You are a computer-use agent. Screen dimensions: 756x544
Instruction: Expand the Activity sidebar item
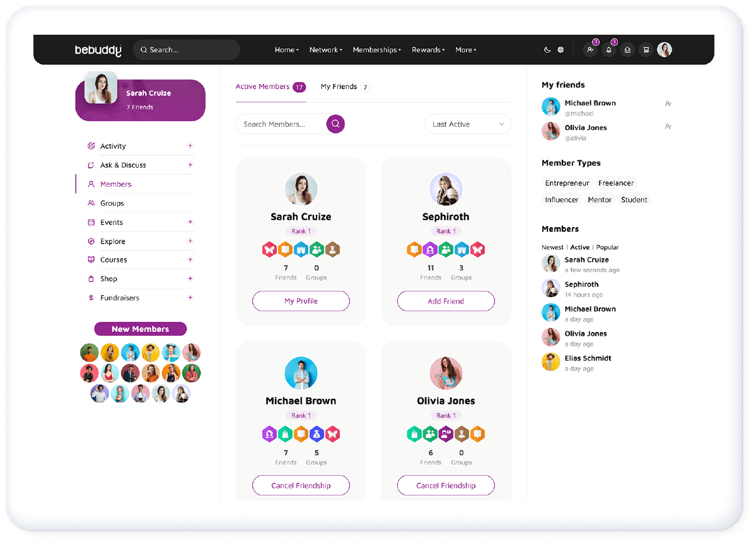pos(190,146)
